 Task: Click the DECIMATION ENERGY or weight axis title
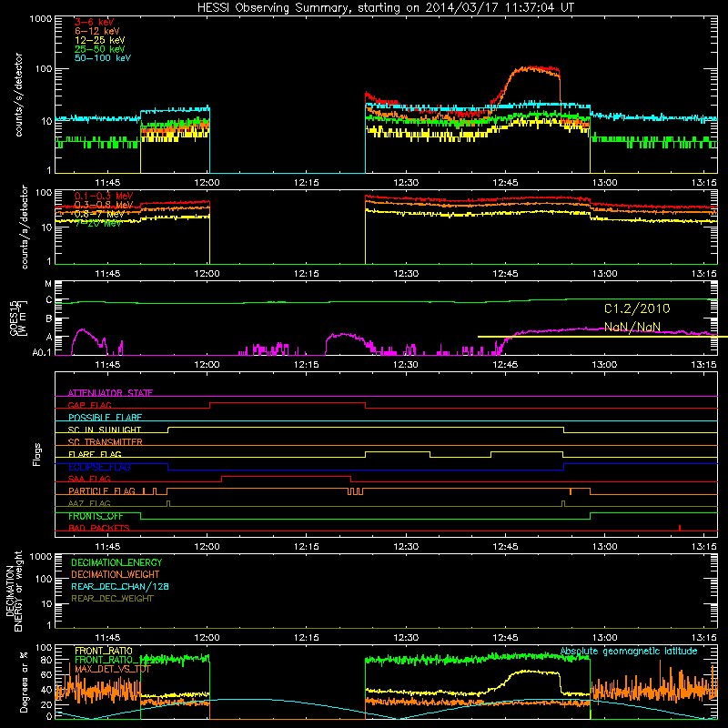pos(14,591)
